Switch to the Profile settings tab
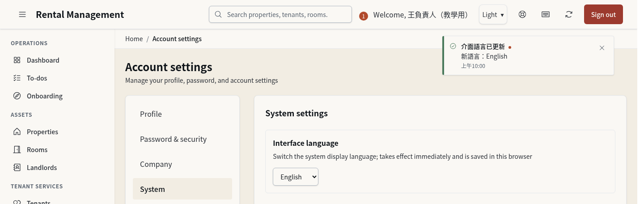Image resolution: width=644 pixels, height=204 pixels. [182, 114]
